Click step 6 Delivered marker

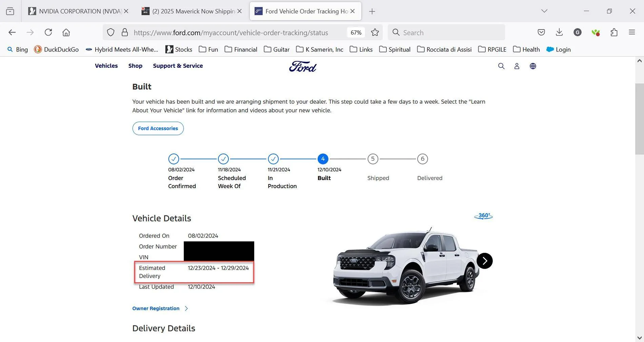(423, 159)
